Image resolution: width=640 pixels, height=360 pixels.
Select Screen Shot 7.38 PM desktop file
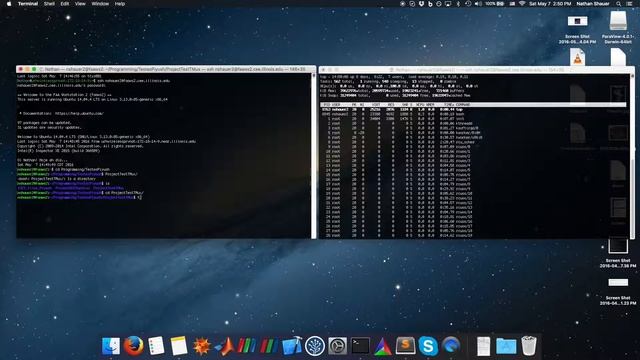[x=618, y=253]
